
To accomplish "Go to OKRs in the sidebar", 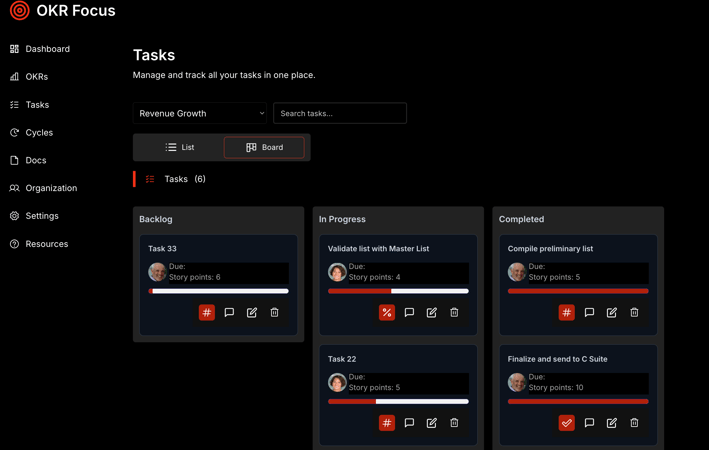I will coord(29,76).
